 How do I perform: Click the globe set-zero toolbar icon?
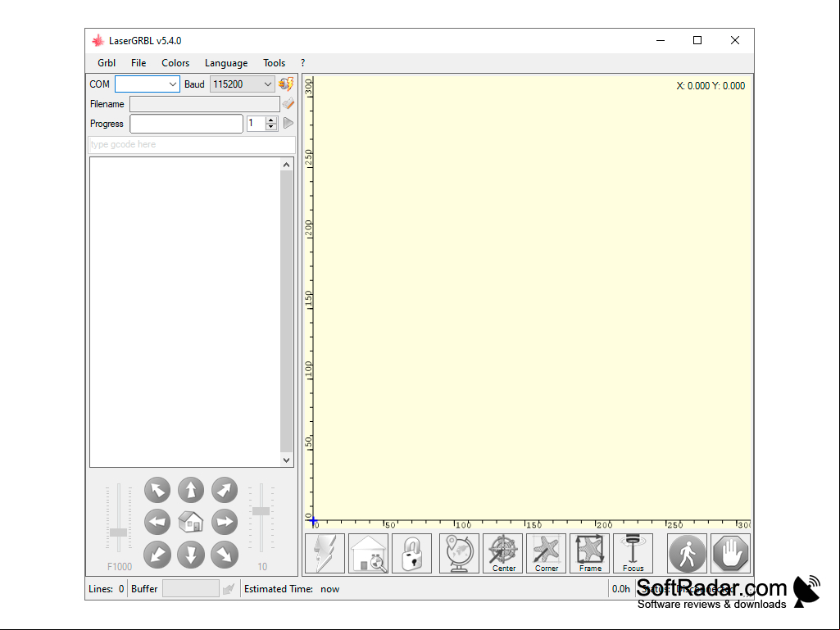pyautogui.click(x=459, y=553)
